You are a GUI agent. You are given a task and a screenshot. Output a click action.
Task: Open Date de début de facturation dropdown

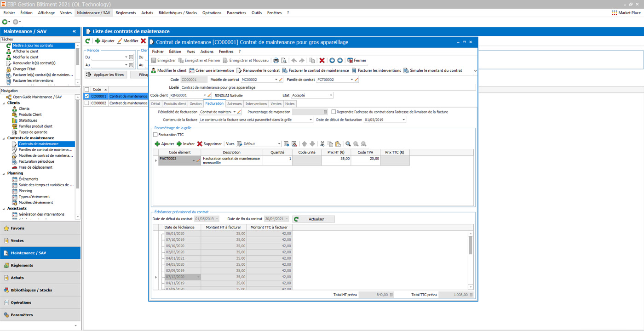click(404, 120)
